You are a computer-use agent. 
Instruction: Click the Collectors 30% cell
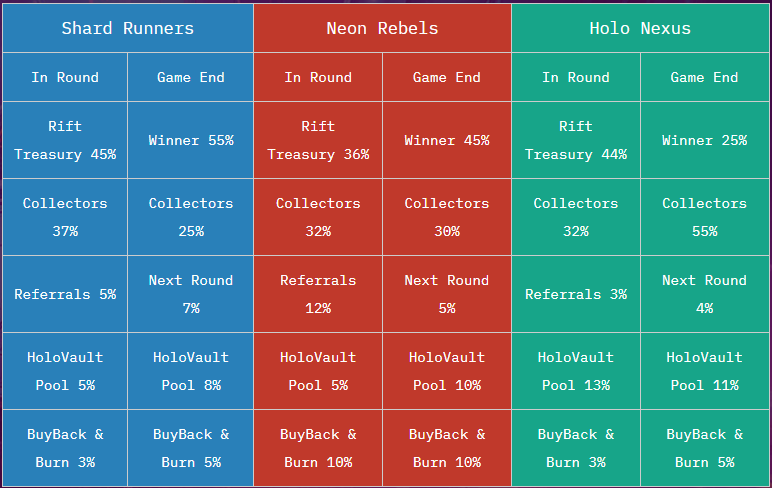pyautogui.click(x=447, y=217)
